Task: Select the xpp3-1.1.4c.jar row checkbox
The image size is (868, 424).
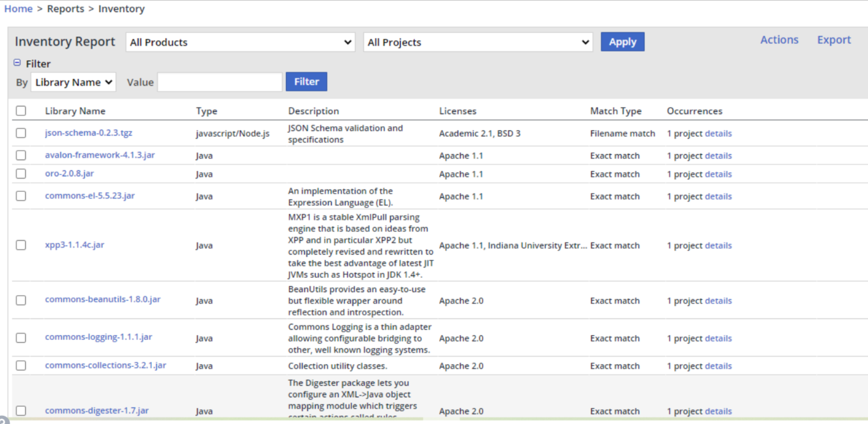Action: [x=21, y=245]
